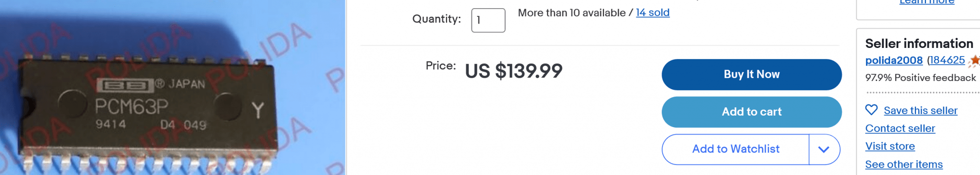Click the Seller information heading
The image size is (980, 175).
click(919, 44)
